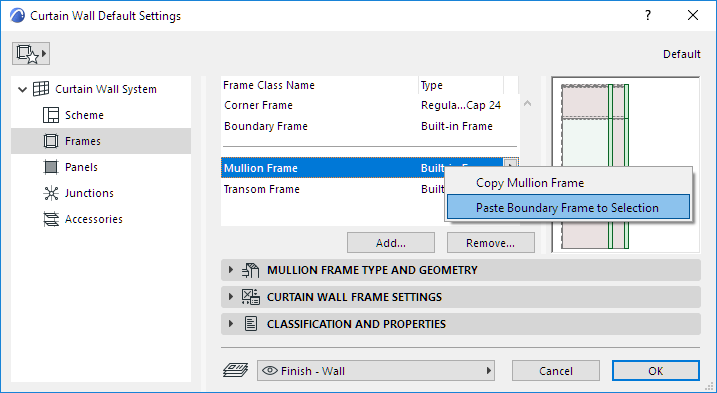Expand Curtain Wall Frame Settings panel
This screenshot has height=393, width=717.
click(231, 297)
